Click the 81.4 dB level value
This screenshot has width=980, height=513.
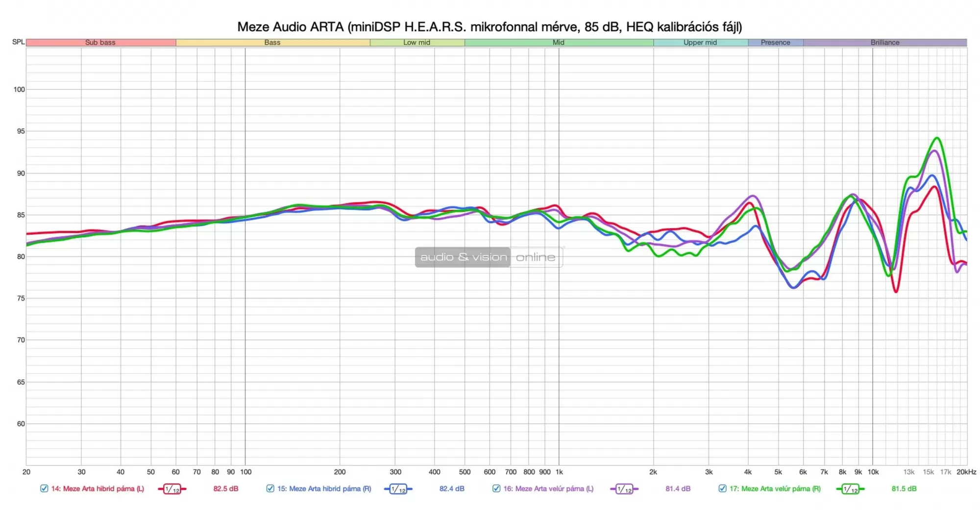678,489
